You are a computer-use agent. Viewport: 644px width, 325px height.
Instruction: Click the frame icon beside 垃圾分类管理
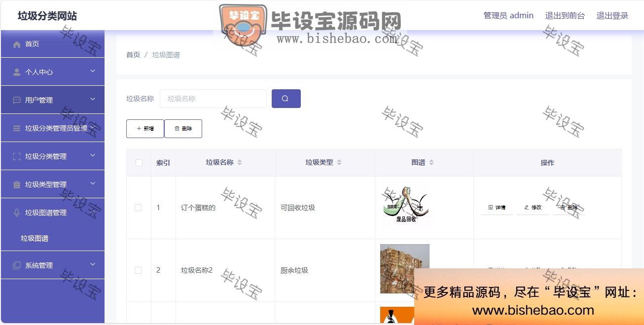point(17,156)
